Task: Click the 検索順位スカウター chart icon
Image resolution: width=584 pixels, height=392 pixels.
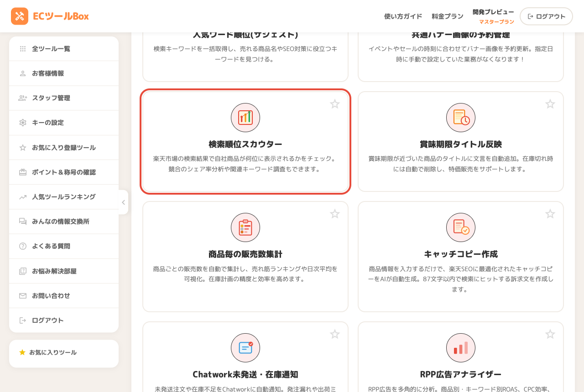Action: [x=245, y=118]
